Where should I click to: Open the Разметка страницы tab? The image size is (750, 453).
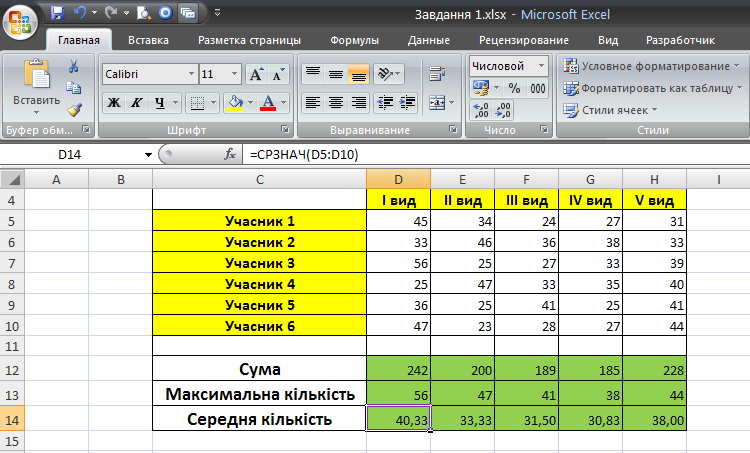pyautogui.click(x=249, y=40)
